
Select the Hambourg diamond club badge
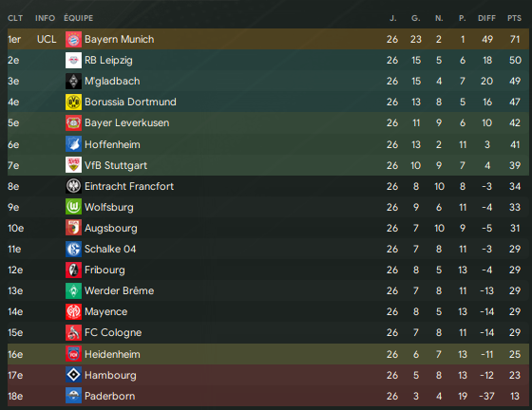73,375
